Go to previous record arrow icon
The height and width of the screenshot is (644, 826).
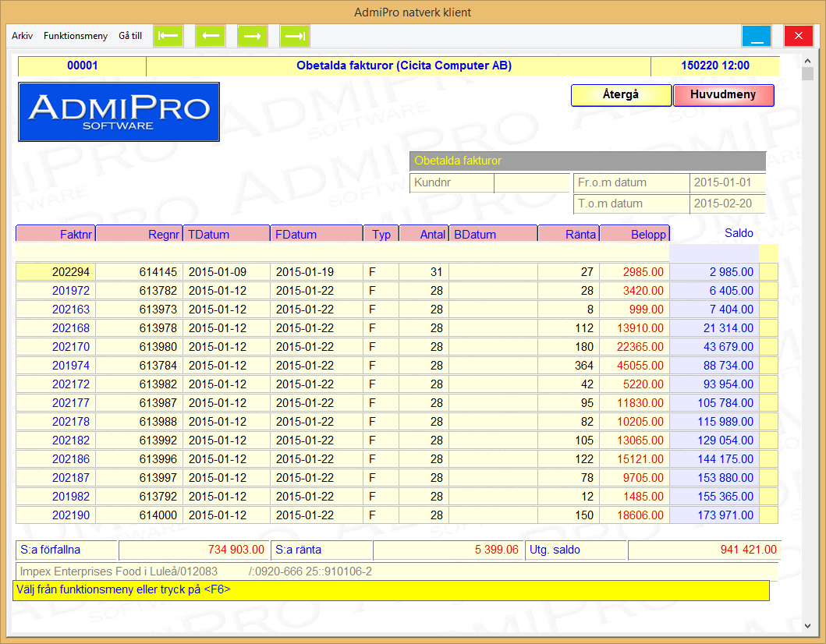coord(211,36)
